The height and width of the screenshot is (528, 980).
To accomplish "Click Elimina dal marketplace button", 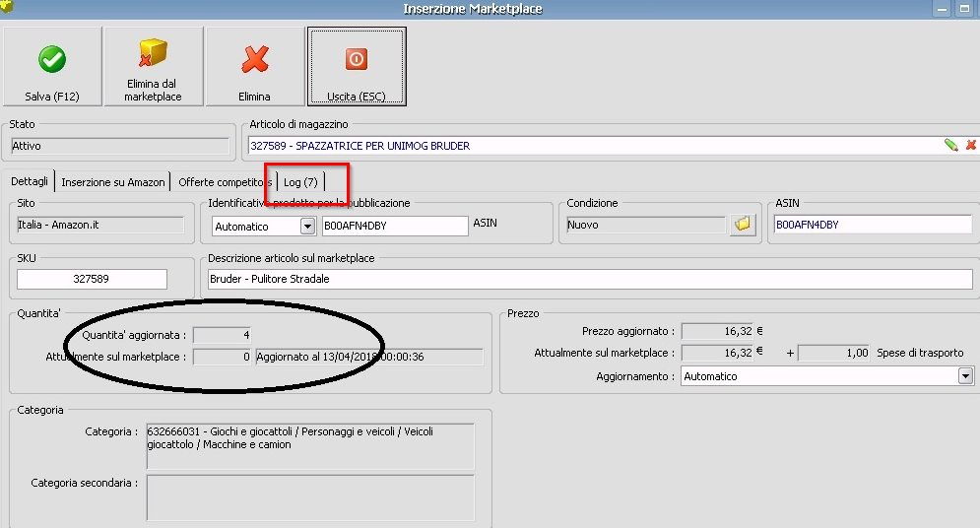I will 153,66.
